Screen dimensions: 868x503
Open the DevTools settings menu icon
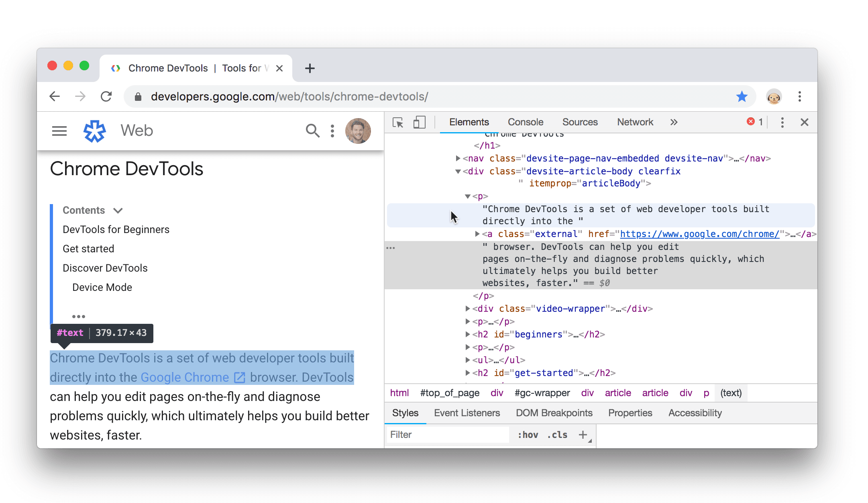pyautogui.click(x=781, y=123)
